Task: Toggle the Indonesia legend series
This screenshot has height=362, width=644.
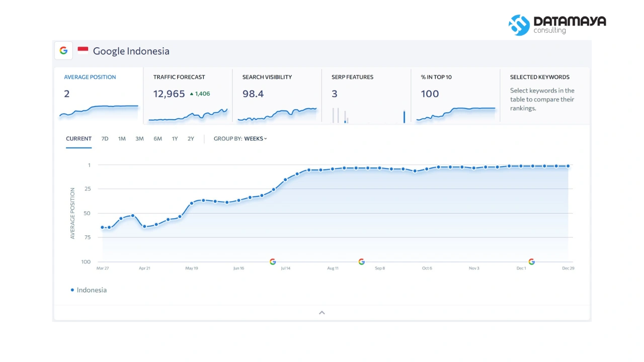Action: point(89,290)
